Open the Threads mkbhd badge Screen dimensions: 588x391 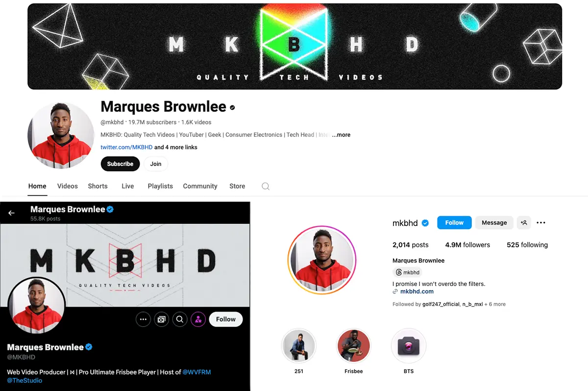point(408,272)
